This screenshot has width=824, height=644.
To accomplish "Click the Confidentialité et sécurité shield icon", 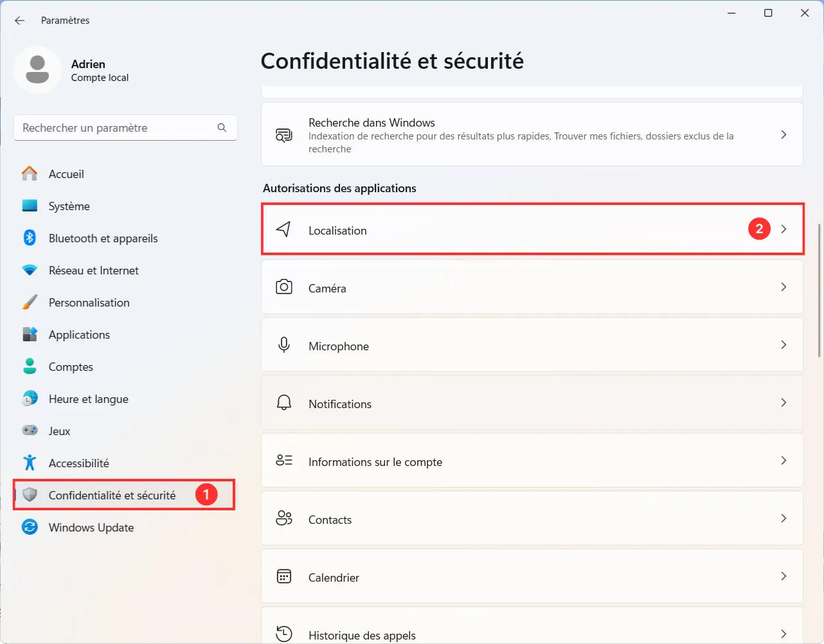I will tap(30, 495).
